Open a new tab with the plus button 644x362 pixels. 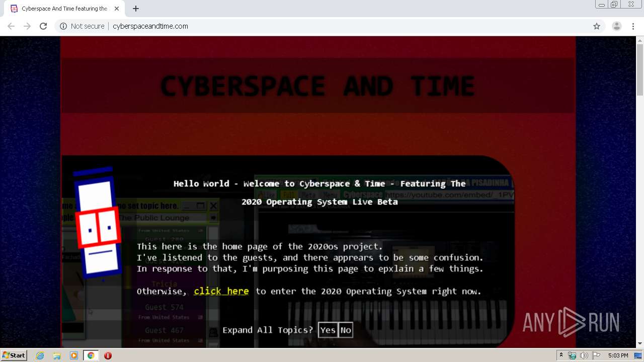point(136,9)
